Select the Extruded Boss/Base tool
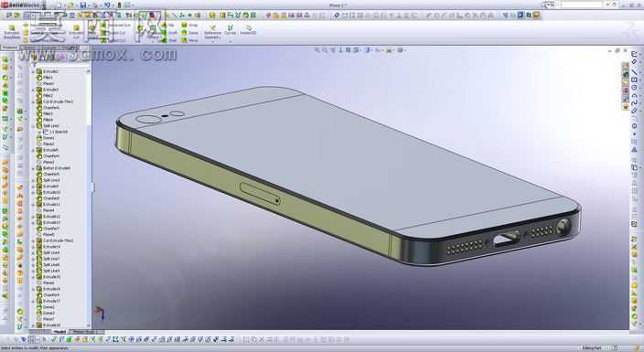This screenshot has width=644, height=352. click(12, 31)
